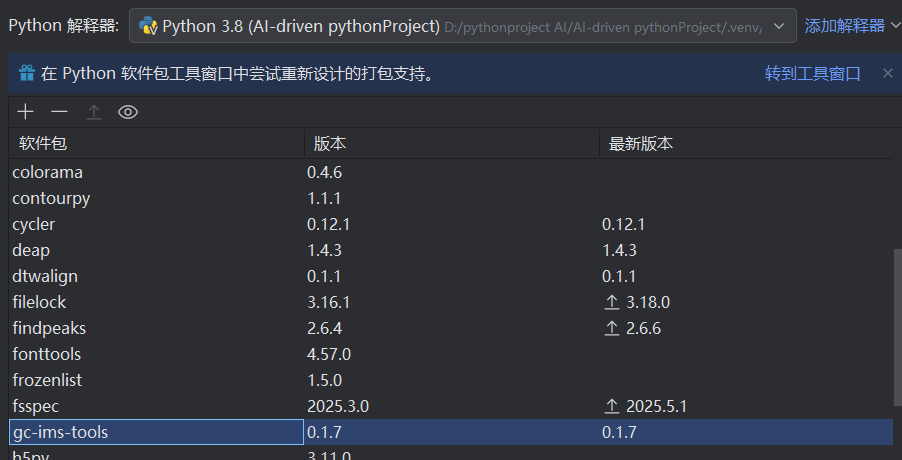
Task: Select the colorama package row
Action: point(451,172)
